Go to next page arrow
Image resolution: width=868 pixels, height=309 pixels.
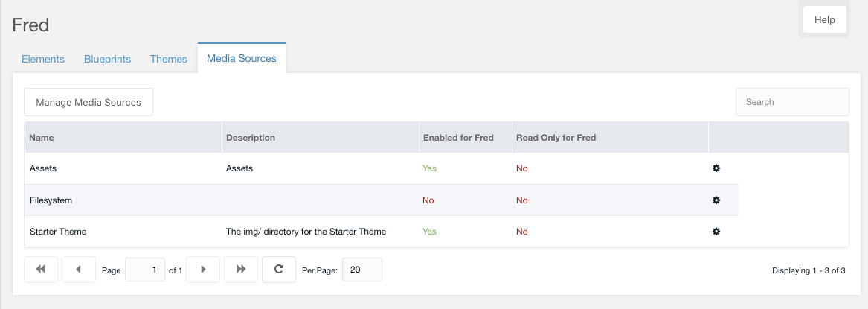[203, 269]
